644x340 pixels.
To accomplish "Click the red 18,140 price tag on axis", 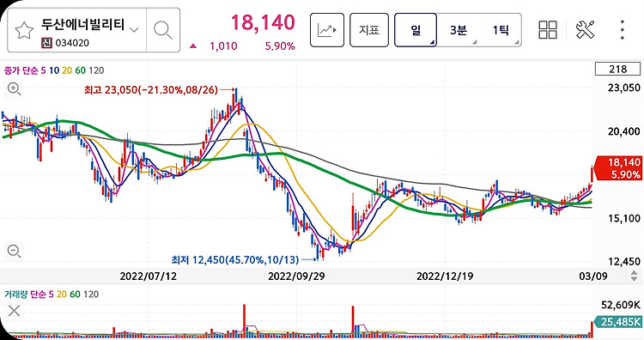I will pyautogui.click(x=618, y=168).
